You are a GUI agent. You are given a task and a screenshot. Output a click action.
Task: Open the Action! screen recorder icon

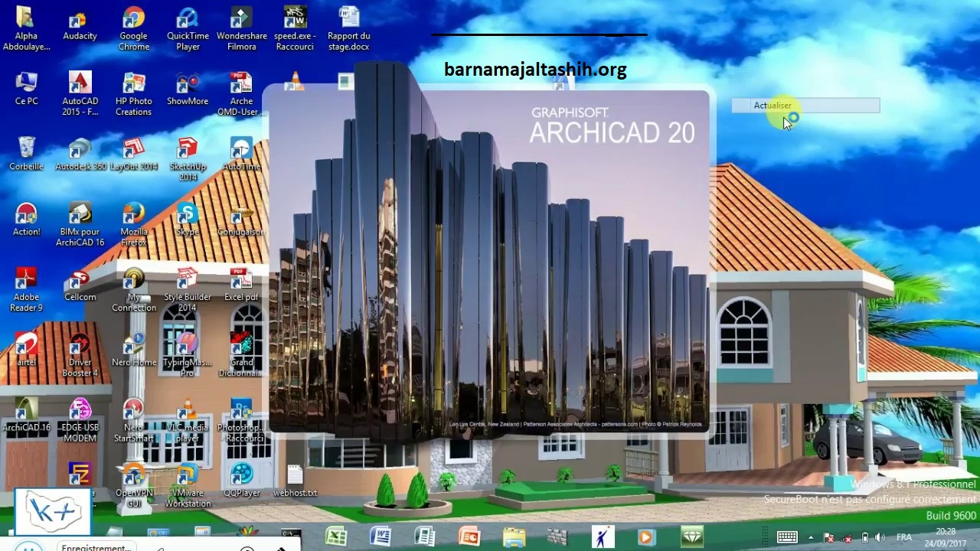point(26,219)
